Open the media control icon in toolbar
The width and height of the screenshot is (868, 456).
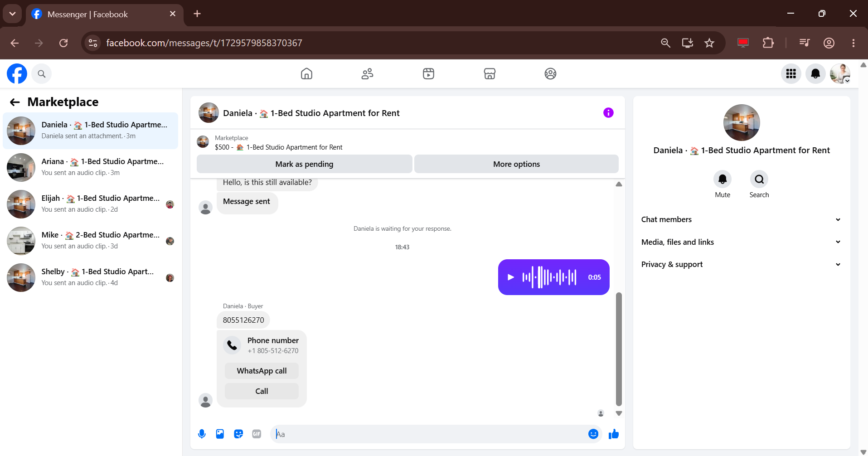coord(805,43)
